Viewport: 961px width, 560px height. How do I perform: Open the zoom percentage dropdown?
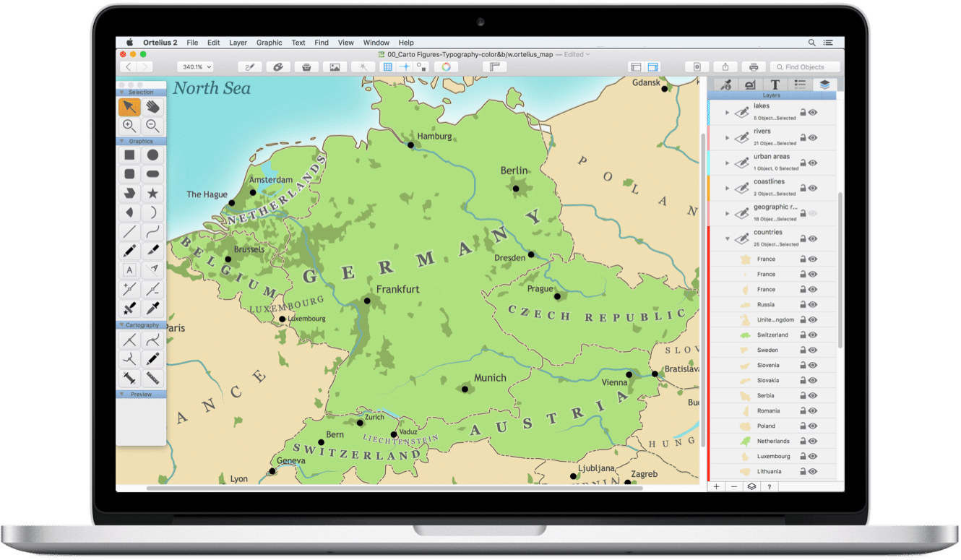tap(195, 67)
